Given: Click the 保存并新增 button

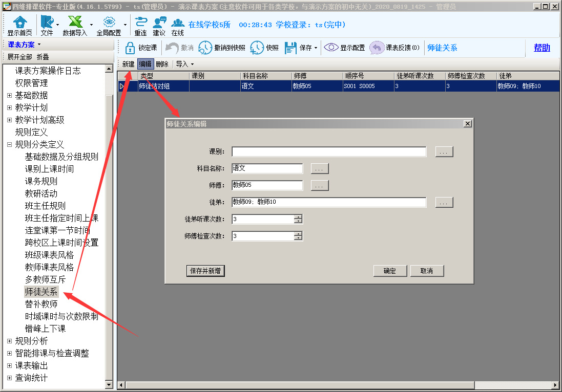Looking at the screenshot, I should click(x=205, y=271).
